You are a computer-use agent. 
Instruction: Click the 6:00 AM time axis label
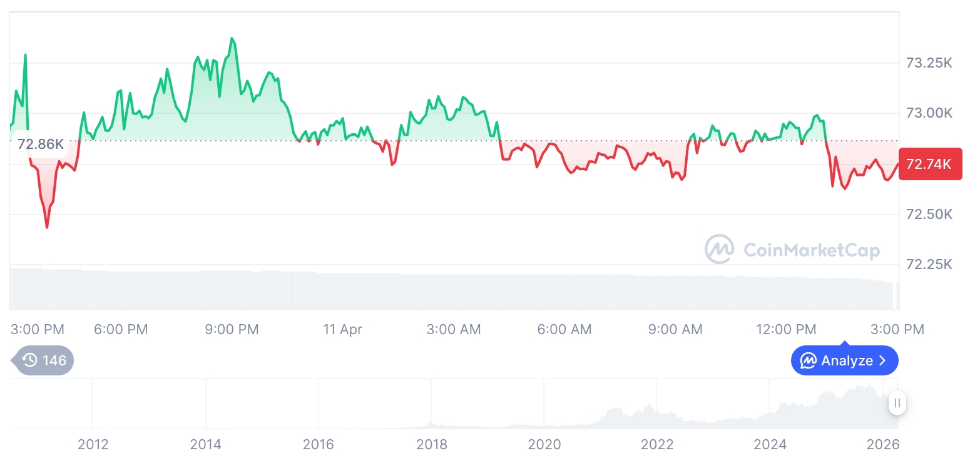[564, 329]
